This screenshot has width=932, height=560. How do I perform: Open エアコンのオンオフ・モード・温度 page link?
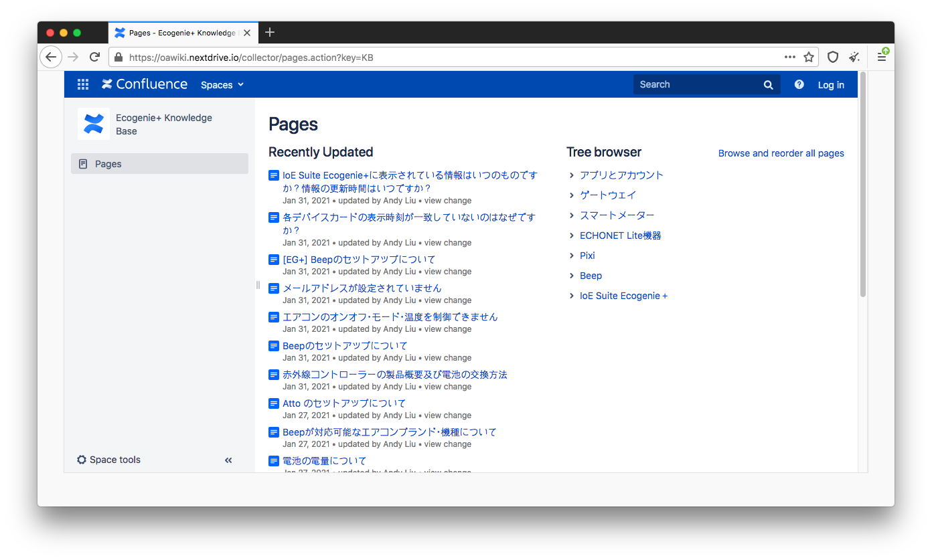(390, 317)
